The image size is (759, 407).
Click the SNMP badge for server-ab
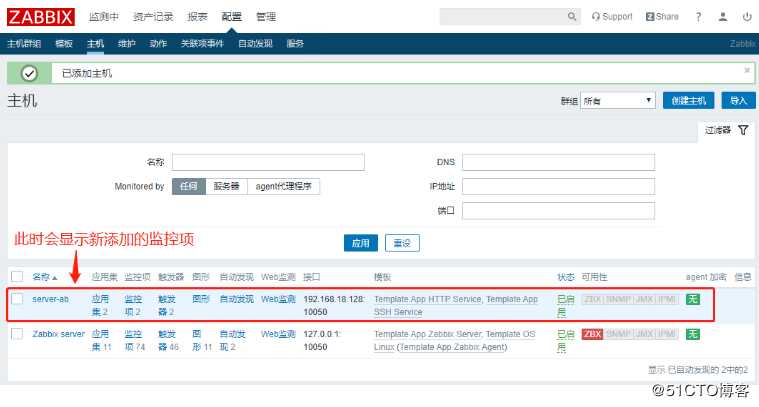(x=618, y=299)
